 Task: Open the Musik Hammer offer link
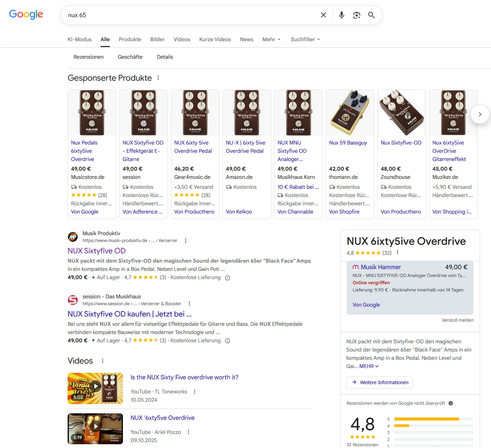pos(381,267)
